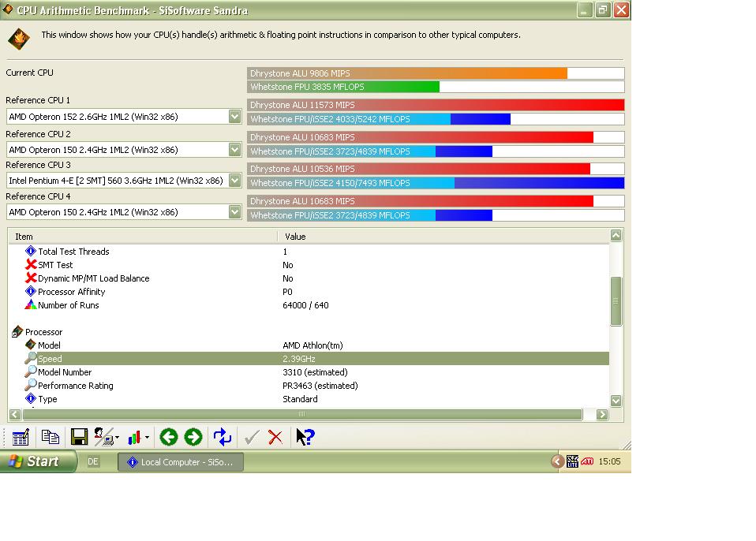Click the colored triangle icon beside Number of Runs
The width and height of the screenshot is (756, 541).
31,304
